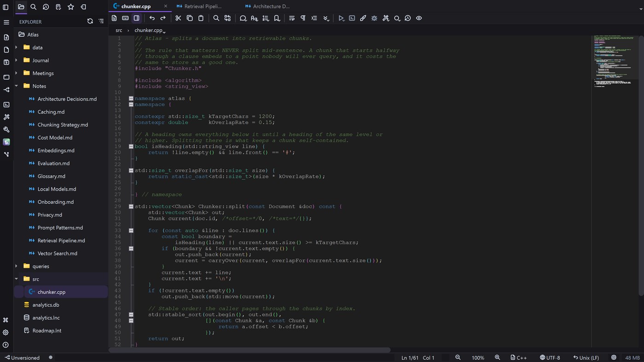Screen dimensions: 644x362
Task: Change UTF-8 file encoding
Action: coord(550,357)
